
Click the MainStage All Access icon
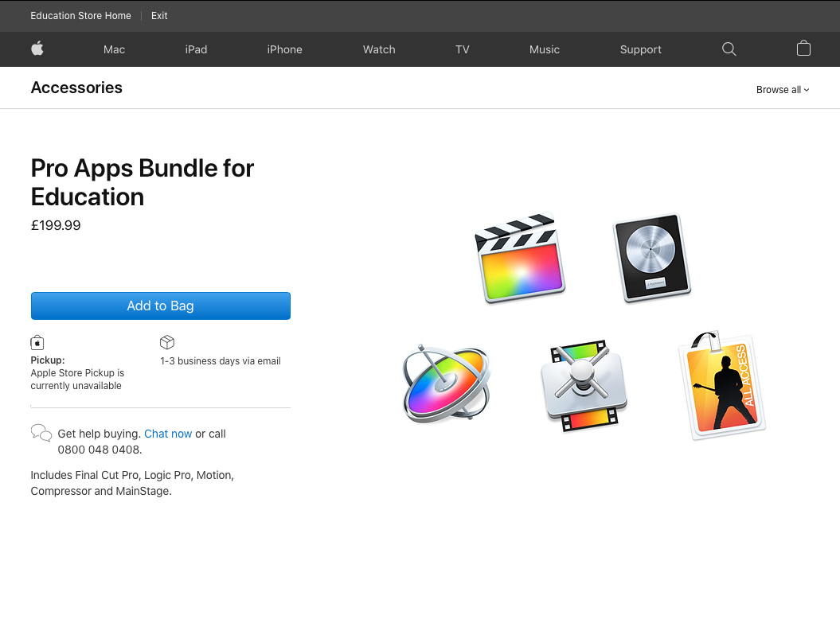point(721,386)
